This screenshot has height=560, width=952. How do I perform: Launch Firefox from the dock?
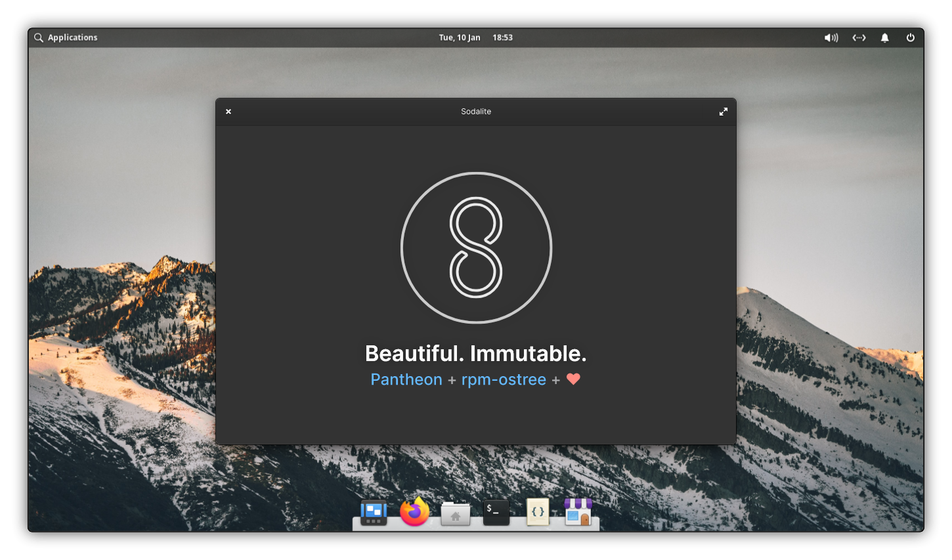pyautogui.click(x=414, y=512)
